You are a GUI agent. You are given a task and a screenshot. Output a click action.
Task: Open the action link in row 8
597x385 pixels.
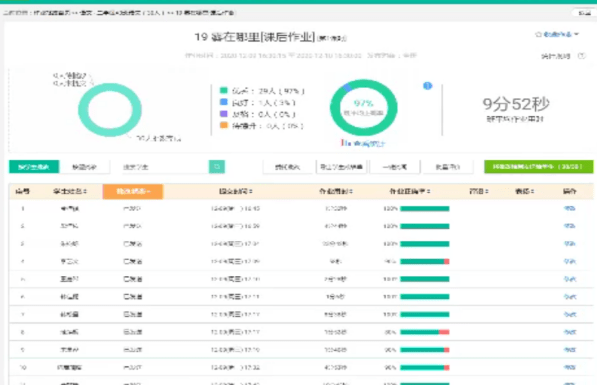[x=570, y=332]
